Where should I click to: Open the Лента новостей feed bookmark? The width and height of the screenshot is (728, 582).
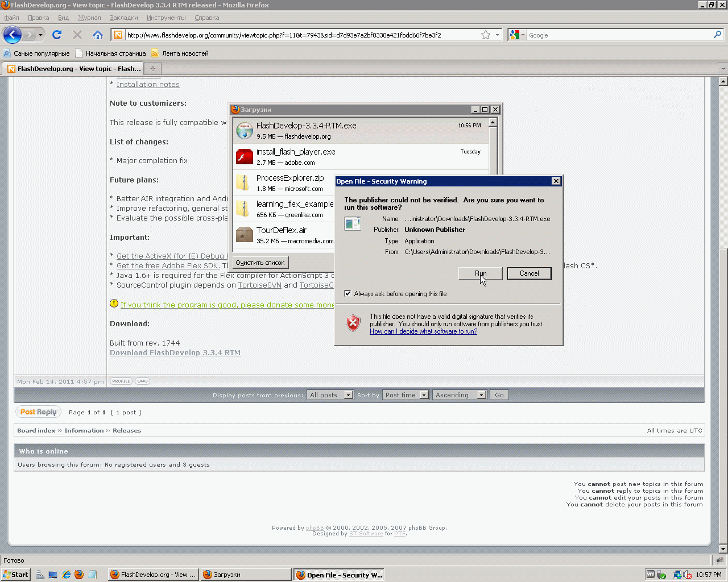click(x=180, y=53)
